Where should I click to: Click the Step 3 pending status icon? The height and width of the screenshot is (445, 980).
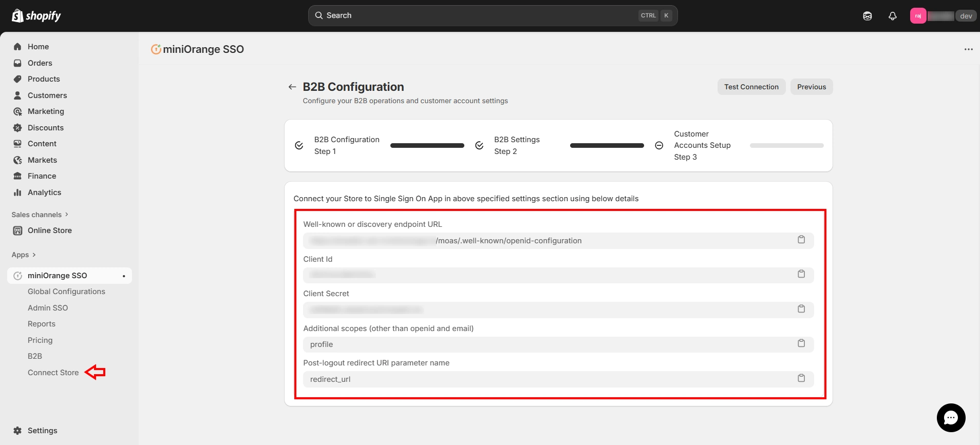(659, 146)
